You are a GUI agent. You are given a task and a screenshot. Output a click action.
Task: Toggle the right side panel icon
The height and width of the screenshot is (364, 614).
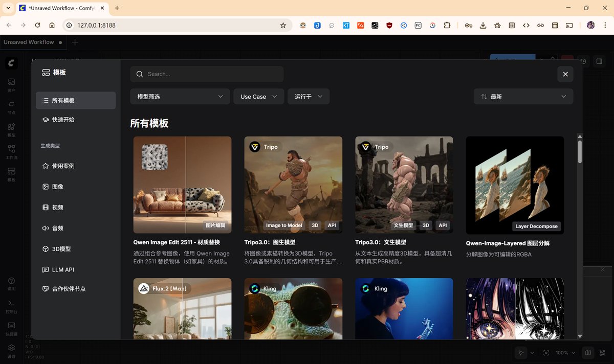click(x=599, y=61)
